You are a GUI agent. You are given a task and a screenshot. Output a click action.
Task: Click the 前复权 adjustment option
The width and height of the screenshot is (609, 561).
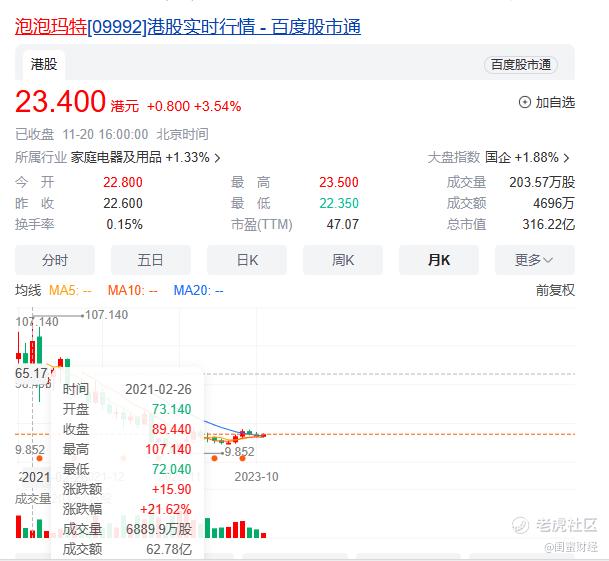pos(555,290)
